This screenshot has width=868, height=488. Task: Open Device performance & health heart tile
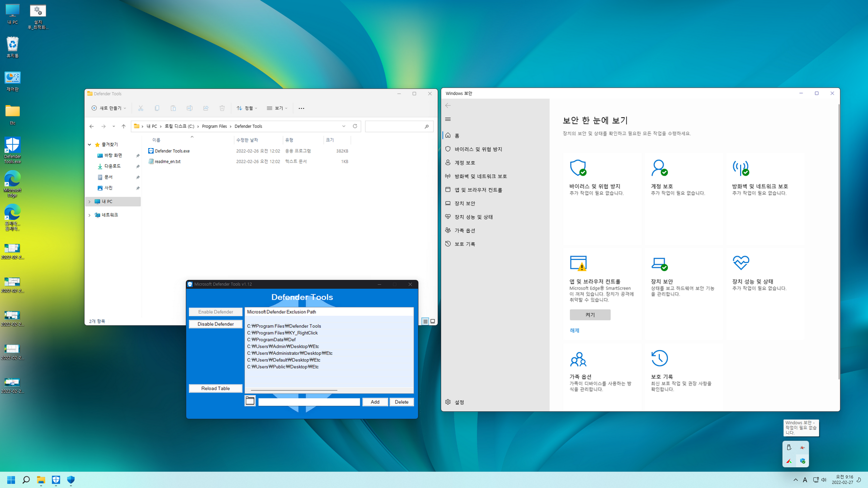click(741, 262)
